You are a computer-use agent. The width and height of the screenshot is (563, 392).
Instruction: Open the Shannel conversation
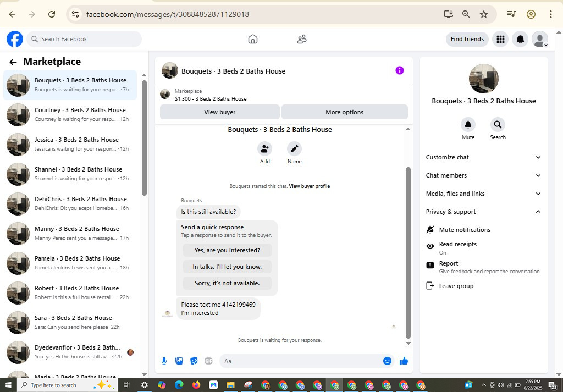(70, 174)
